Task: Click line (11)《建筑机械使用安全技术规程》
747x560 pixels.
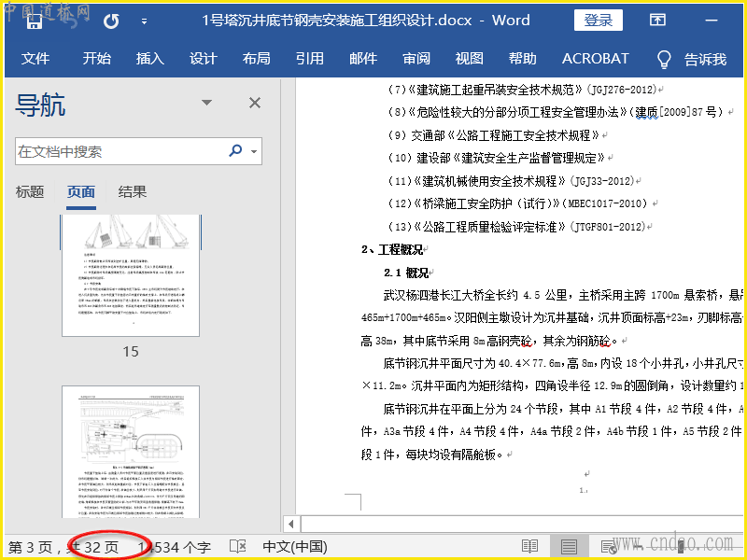Action: coord(512,181)
